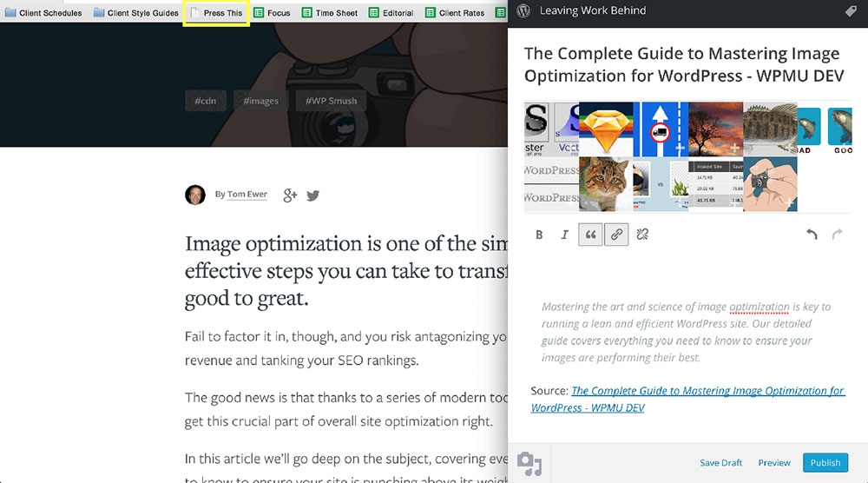Click the post title text field

point(682,64)
